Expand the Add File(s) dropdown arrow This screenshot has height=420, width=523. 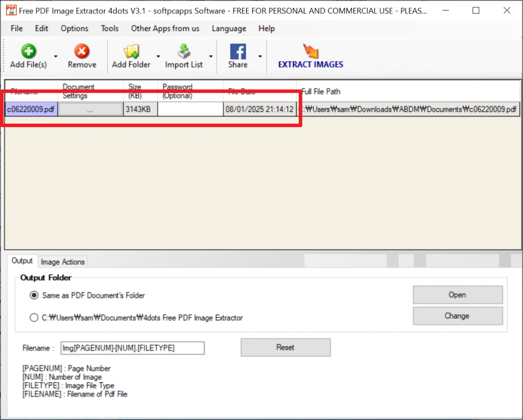pos(56,56)
